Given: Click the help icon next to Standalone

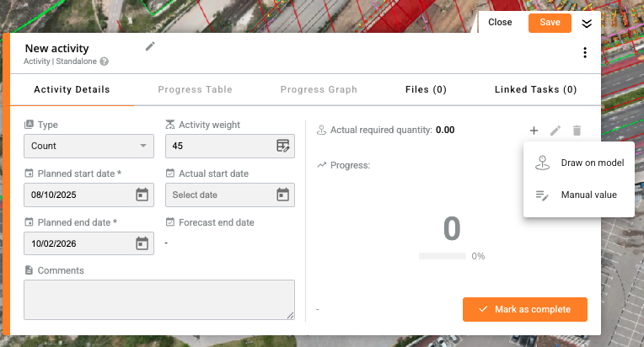Looking at the screenshot, I should click(x=105, y=61).
